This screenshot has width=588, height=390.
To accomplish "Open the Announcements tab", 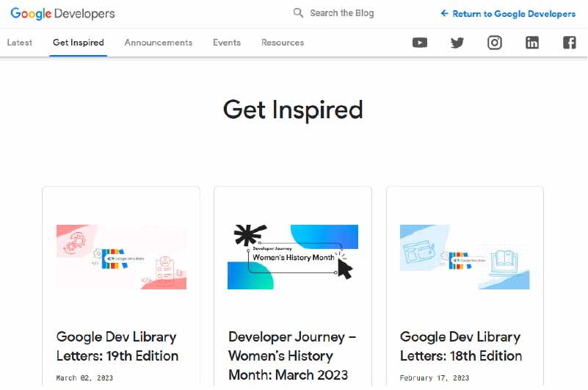I will click(x=159, y=43).
